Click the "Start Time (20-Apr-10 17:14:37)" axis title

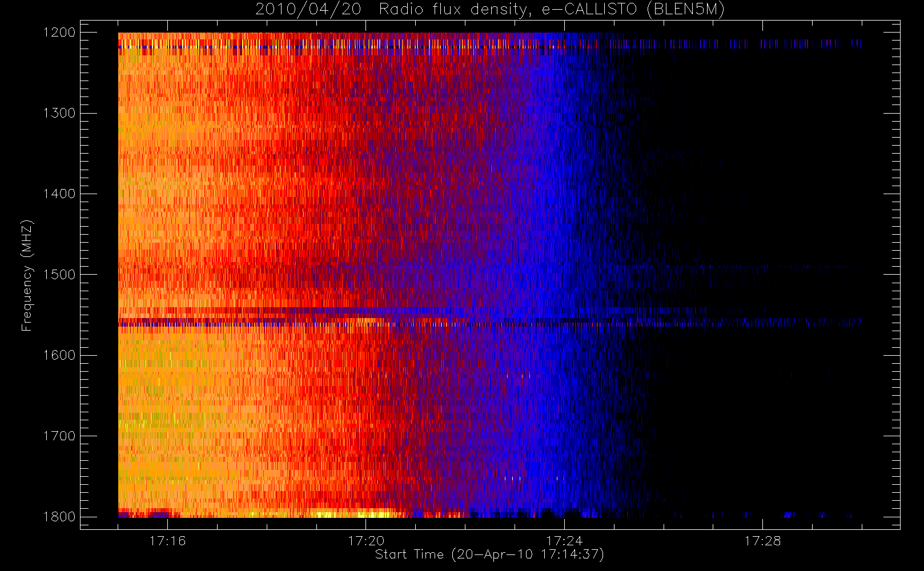(x=490, y=554)
